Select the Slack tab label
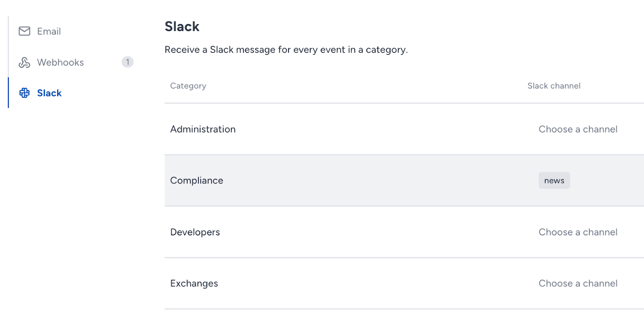The height and width of the screenshot is (313, 644). (49, 93)
